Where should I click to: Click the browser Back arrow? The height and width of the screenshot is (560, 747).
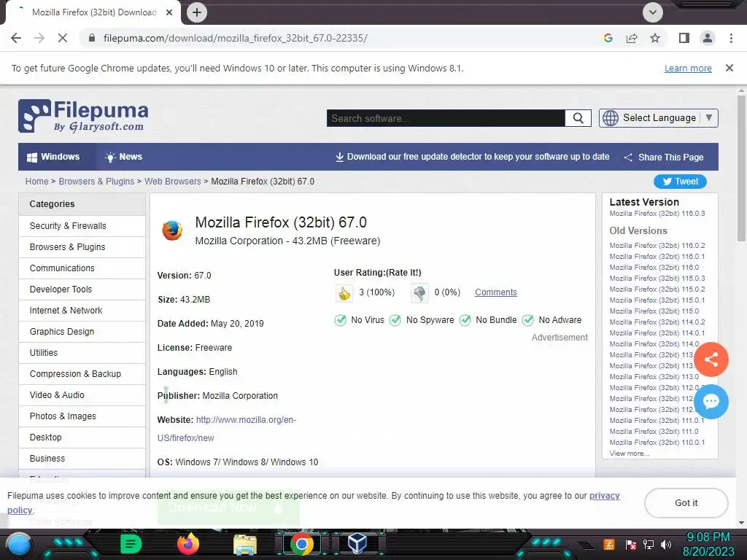pos(16,38)
